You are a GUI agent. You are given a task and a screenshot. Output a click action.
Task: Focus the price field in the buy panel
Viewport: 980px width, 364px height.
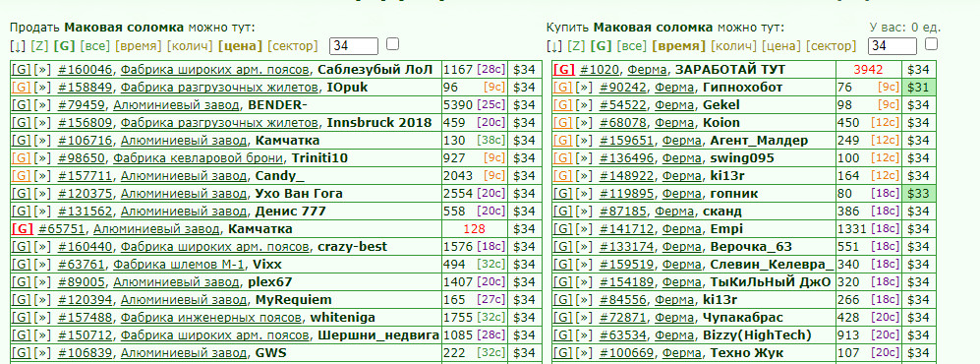coord(893,45)
